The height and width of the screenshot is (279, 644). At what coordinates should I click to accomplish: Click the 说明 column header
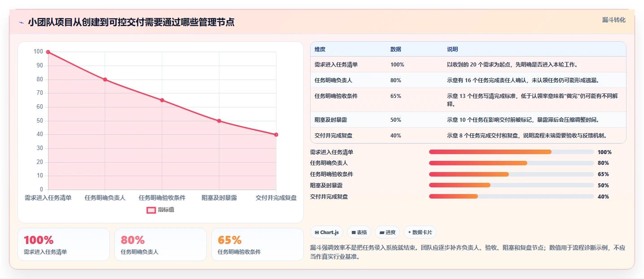pyautogui.click(x=452, y=49)
